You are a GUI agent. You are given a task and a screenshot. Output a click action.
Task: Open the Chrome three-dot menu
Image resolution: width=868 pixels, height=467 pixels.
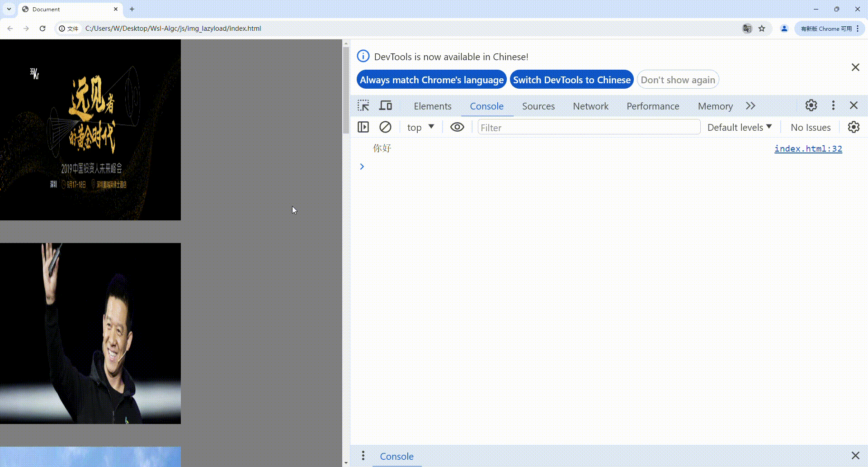coord(858,29)
